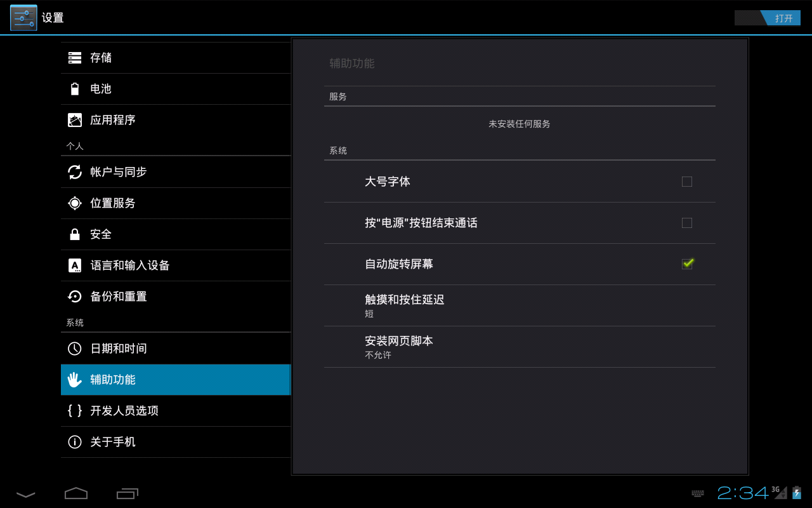
Task: Tap the sync icon beside 帐户与同步
Action: (75, 172)
